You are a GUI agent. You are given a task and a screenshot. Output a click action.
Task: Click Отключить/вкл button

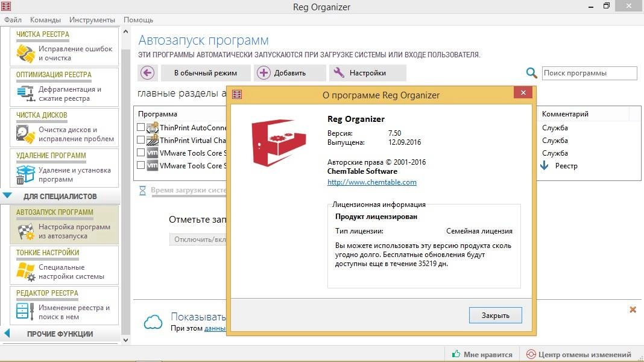click(198, 239)
